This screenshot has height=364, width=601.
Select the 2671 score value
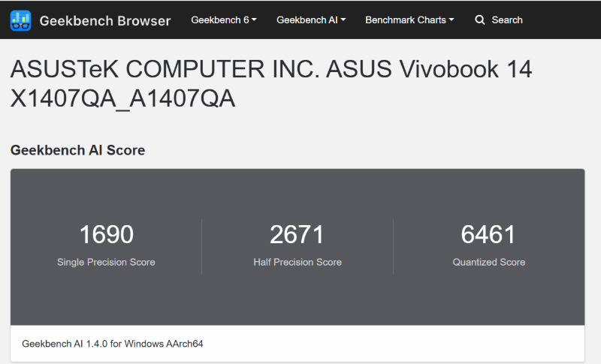[x=297, y=235]
